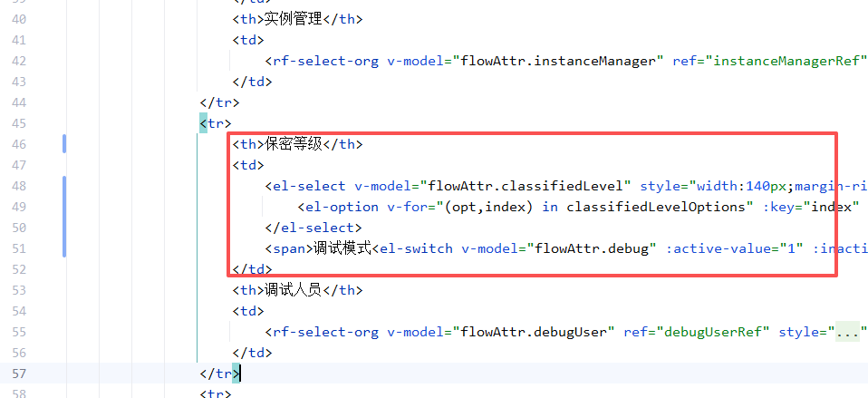Click the 调试模式 span text

click(x=342, y=248)
